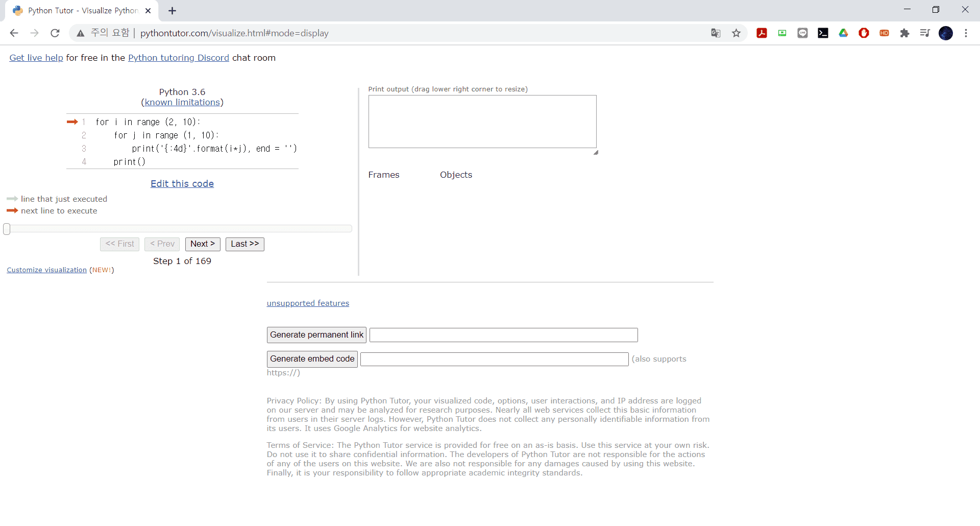The image size is (980, 526).
Task: Close the Python Tutor tab
Action: click(x=148, y=11)
